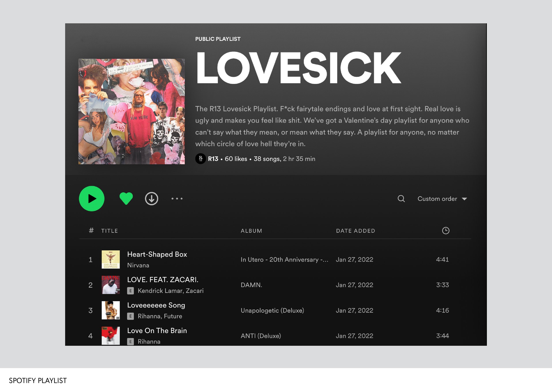This screenshot has width=552, height=392.
Task: Sort by the ALBUM column header
Action: [251, 231]
